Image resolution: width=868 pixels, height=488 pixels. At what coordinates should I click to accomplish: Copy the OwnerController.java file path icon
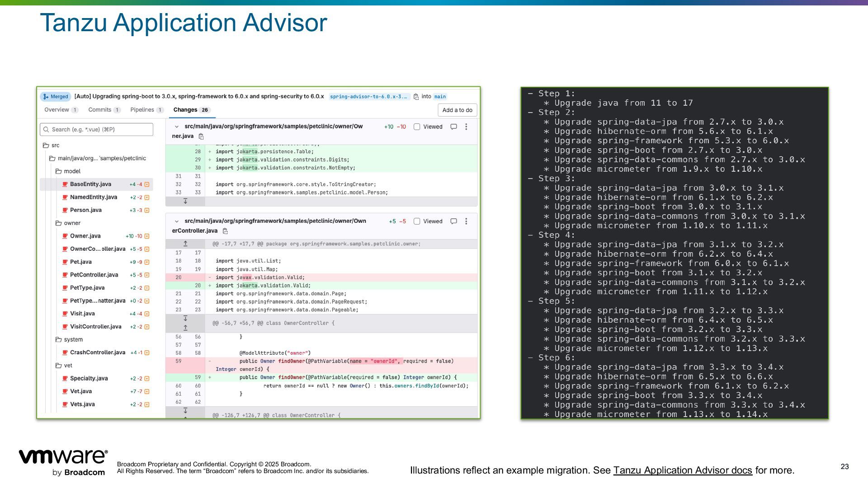[225, 231]
